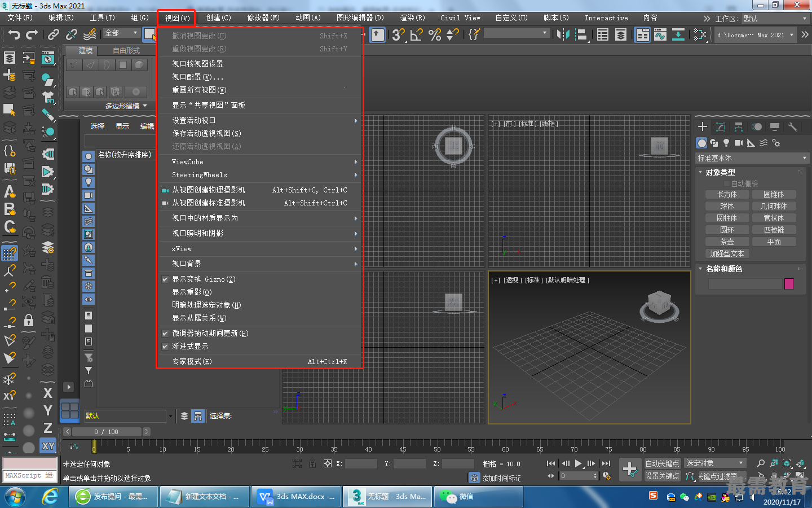
Task: Toggle 显示变换 Gizmo(Z) checkmark
Action: 165,279
